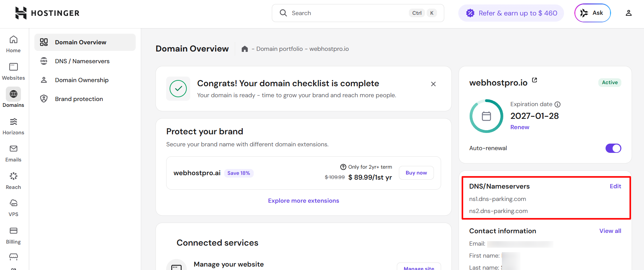
Task: Select Domain Overview menu item
Action: tap(85, 42)
